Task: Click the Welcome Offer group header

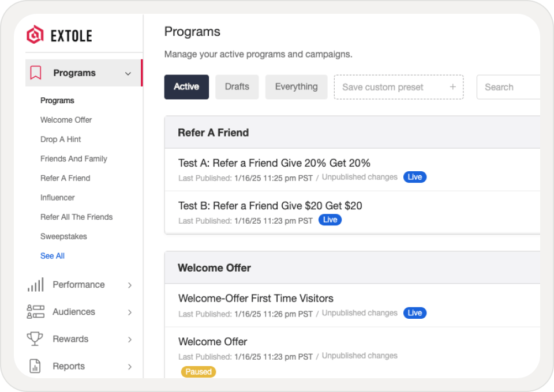Action: (352, 267)
